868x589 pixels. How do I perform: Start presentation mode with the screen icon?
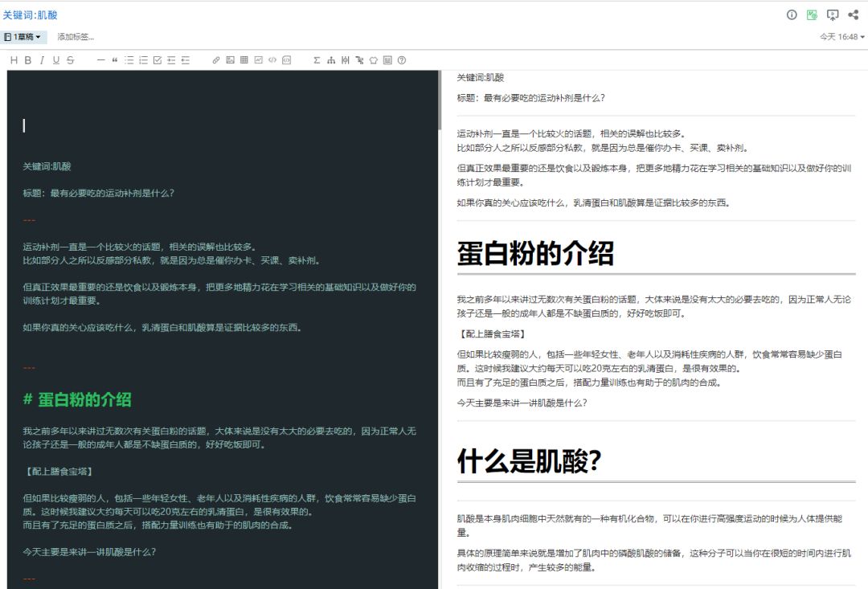pos(833,15)
